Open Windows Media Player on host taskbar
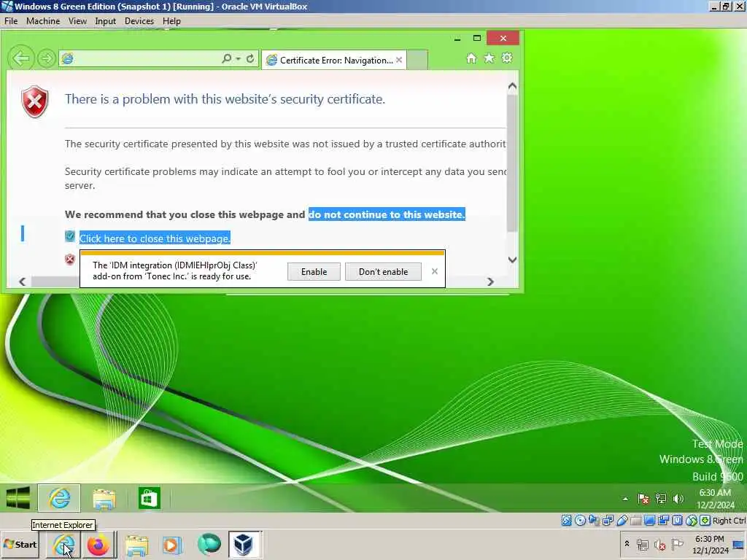 point(172,545)
